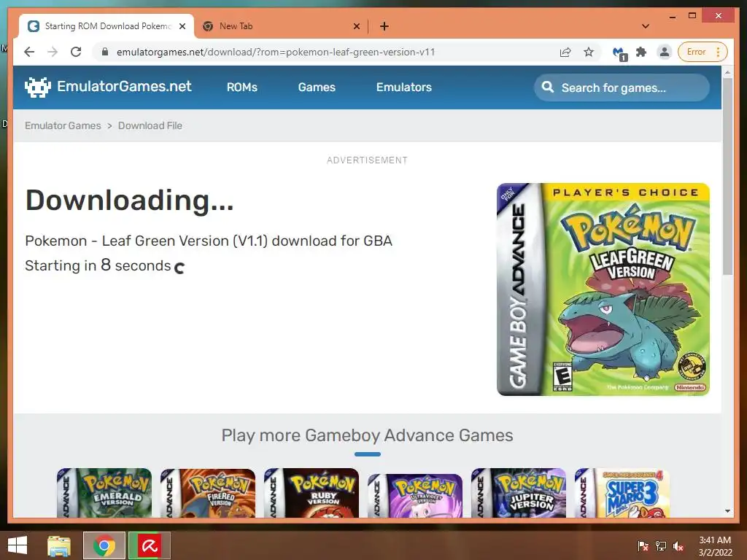Minimize the Chrome window
The image size is (747, 560).
672,16
